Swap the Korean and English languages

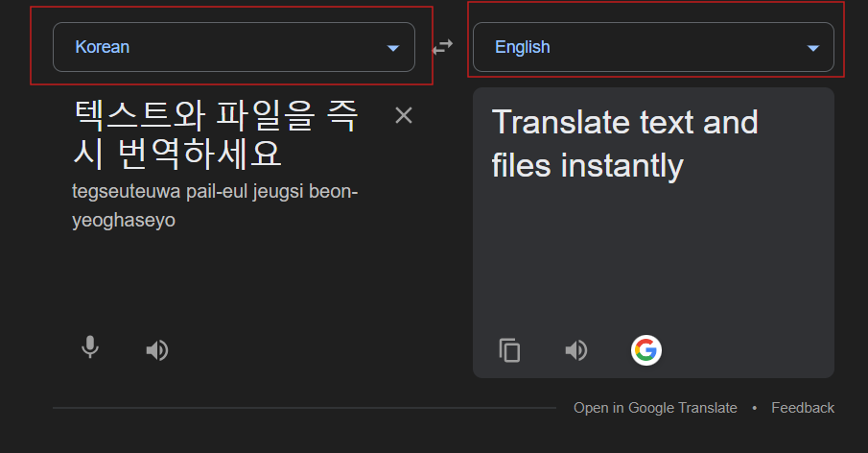click(443, 47)
